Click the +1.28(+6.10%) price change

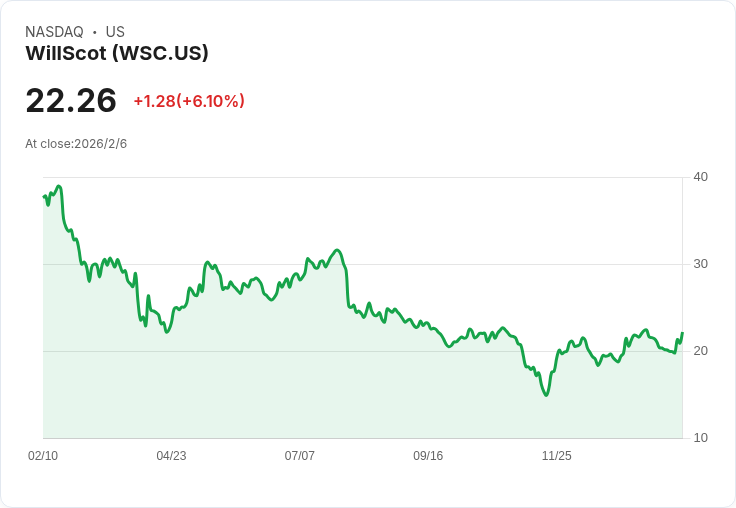[x=189, y=101]
